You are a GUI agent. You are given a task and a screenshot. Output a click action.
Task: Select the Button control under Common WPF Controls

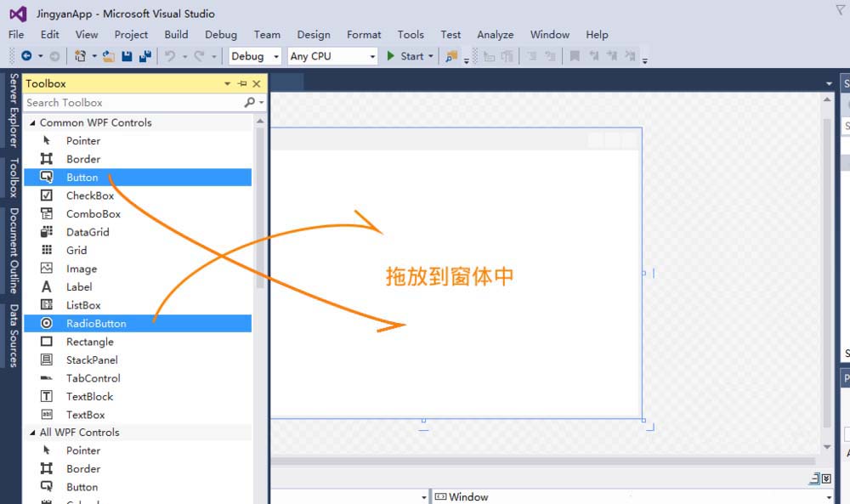138,178
